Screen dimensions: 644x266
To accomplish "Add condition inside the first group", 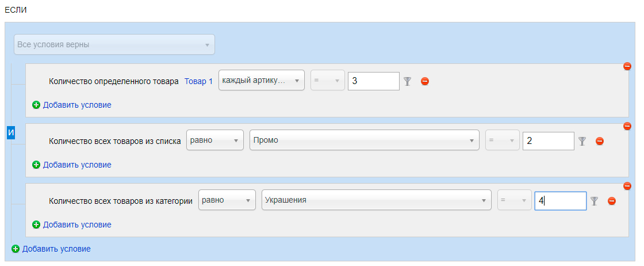I will pyautogui.click(x=72, y=105).
